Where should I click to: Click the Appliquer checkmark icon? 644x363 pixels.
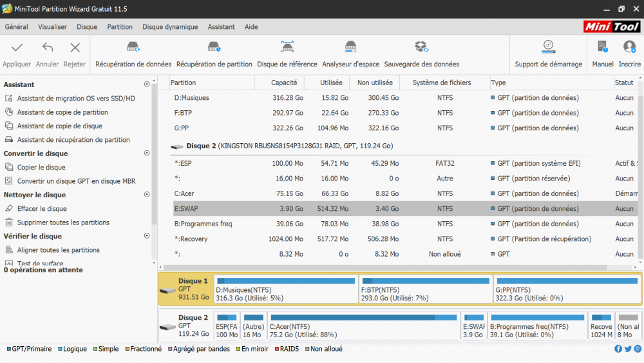pyautogui.click(x=17, y=48)
